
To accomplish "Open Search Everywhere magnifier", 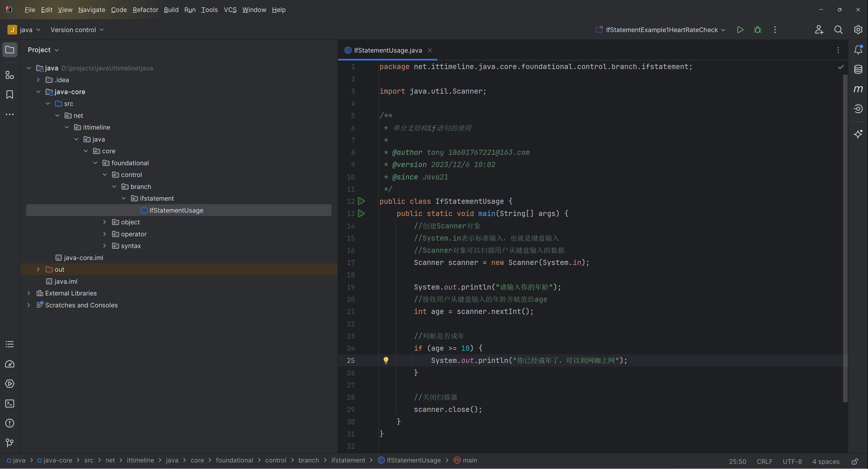I will coord(838,30).
